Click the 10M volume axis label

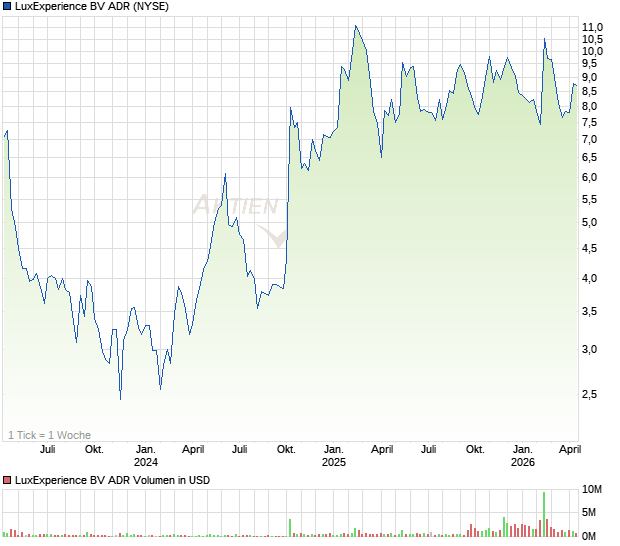click(x=592, y=489)
